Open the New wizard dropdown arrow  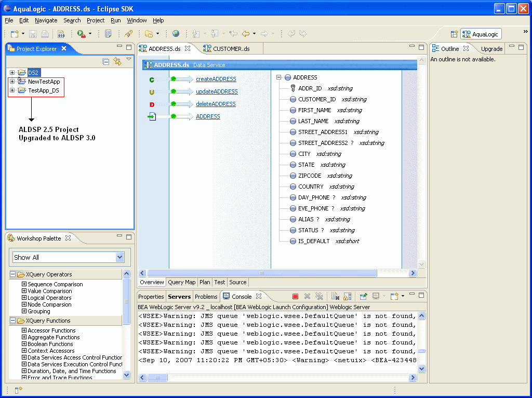[x=23, y=34]
